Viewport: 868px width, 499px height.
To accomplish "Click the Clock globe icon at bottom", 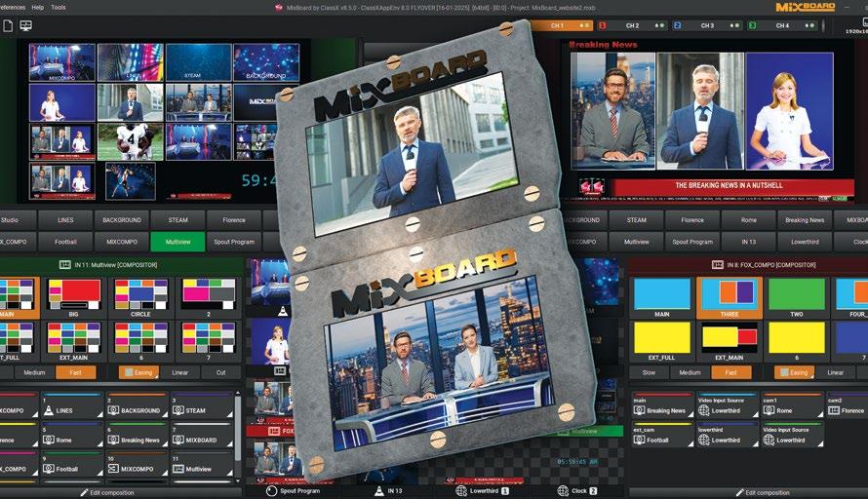I will pos(563,490).
